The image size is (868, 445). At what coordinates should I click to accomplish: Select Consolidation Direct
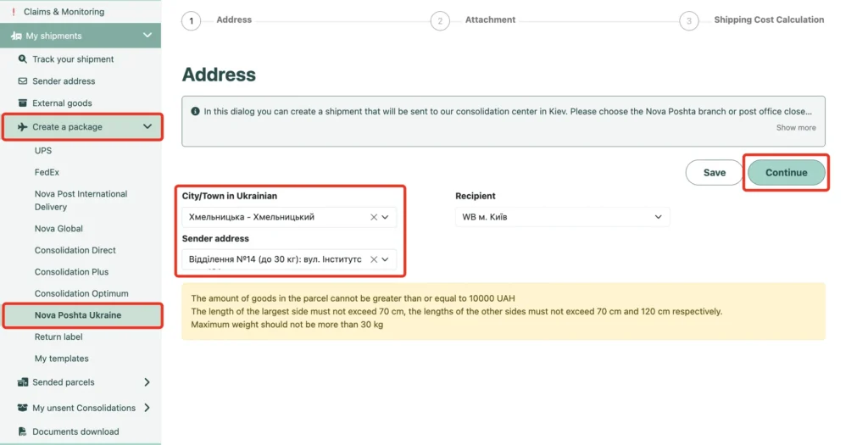75,250
